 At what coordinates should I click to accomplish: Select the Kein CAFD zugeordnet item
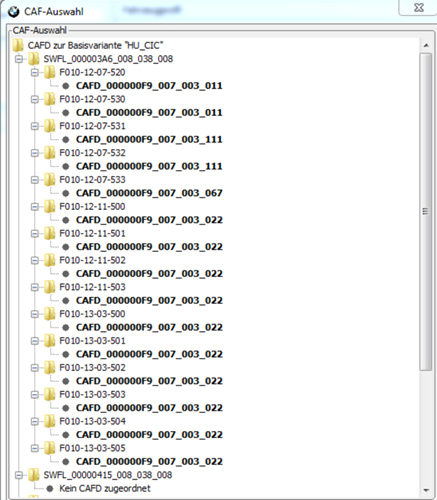[105, 488]
